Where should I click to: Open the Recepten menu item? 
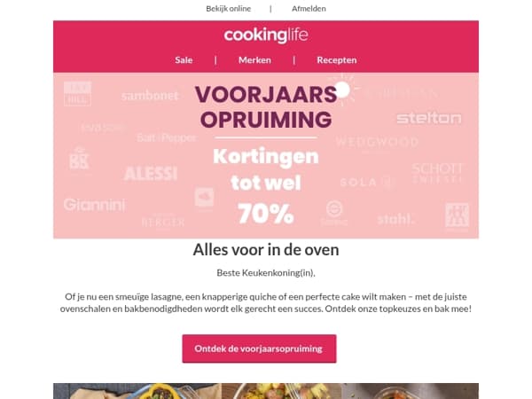[x=337, y=60]
